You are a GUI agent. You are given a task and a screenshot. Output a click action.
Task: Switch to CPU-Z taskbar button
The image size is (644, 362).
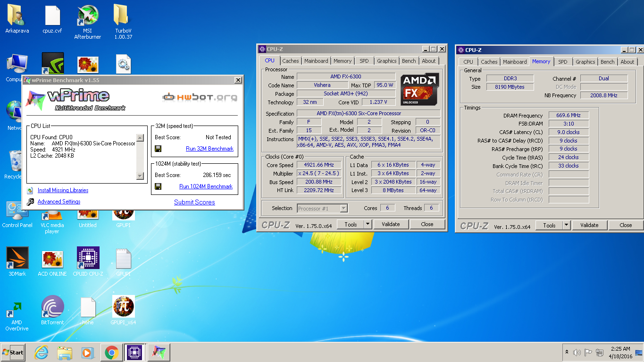(135, 352)
